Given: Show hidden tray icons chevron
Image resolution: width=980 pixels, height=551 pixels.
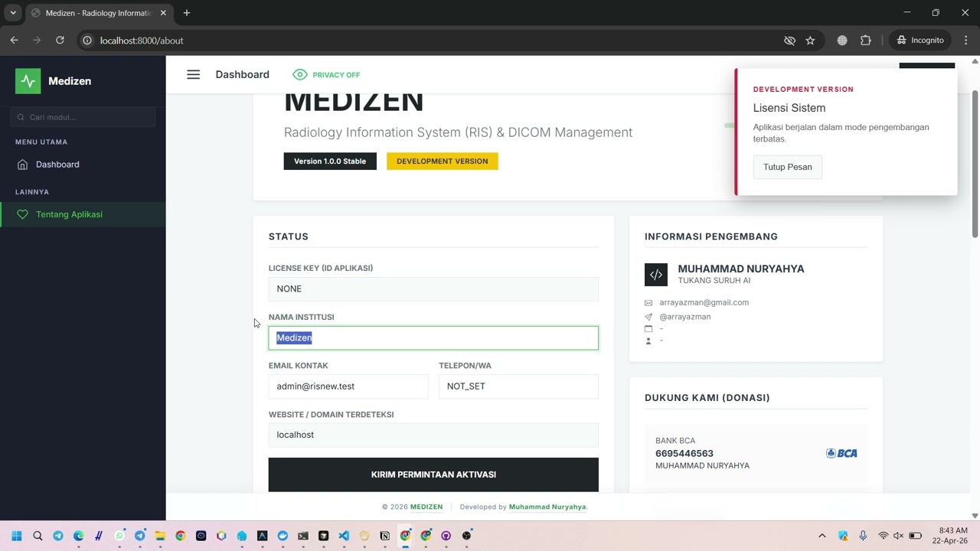Looking at the screenshot, I should 822,536.
